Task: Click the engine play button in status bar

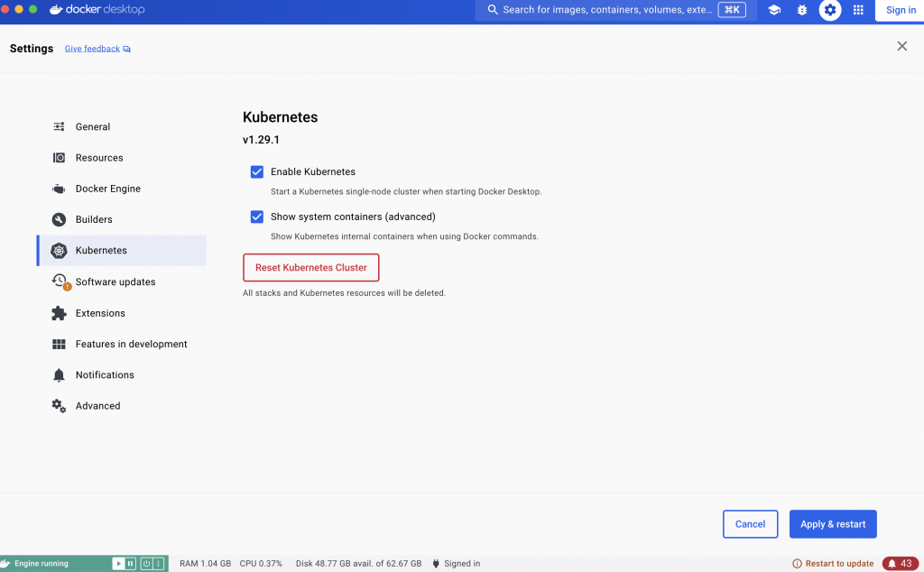Action: [x=118, y=564]
